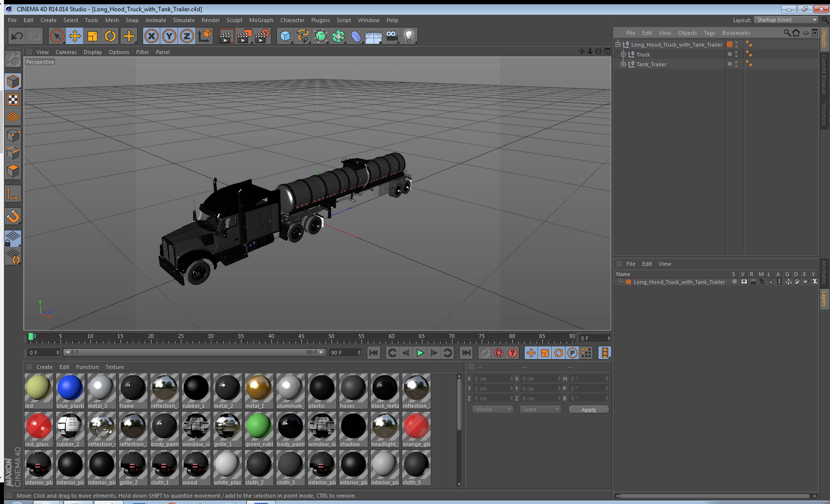This screenshot has height=504, width=830.
Task: Select the blue_plastic material swatch
Action: click(x=70, y=391)
